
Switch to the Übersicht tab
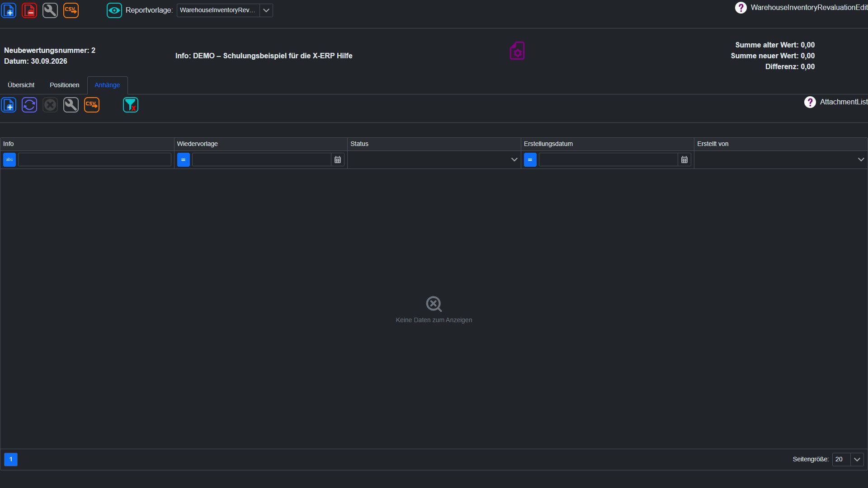(x=21, y=85)
